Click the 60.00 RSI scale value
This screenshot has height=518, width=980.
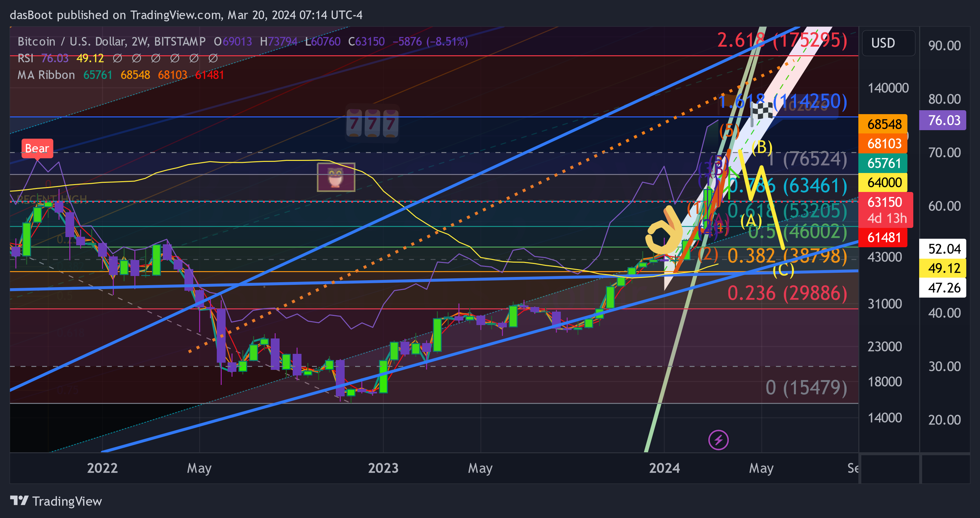click(944, 206)
